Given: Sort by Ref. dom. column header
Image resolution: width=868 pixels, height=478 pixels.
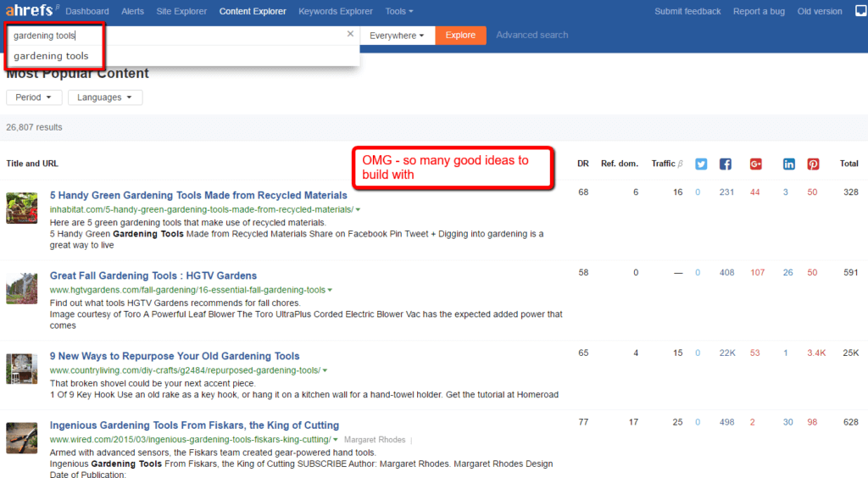Looking at the screenshot, I should click(x=620, y=164).
